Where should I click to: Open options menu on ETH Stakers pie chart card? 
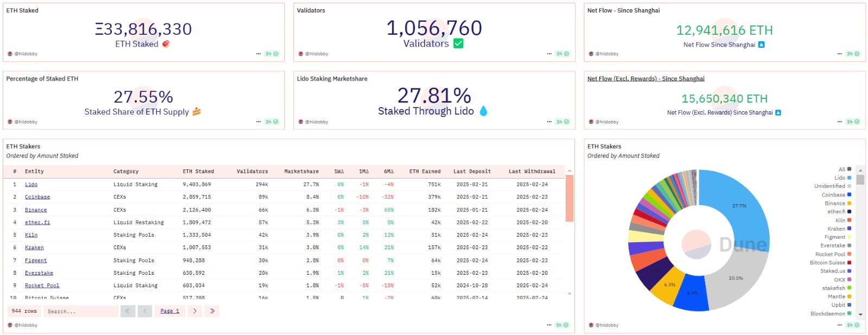[x=840, y=325]
